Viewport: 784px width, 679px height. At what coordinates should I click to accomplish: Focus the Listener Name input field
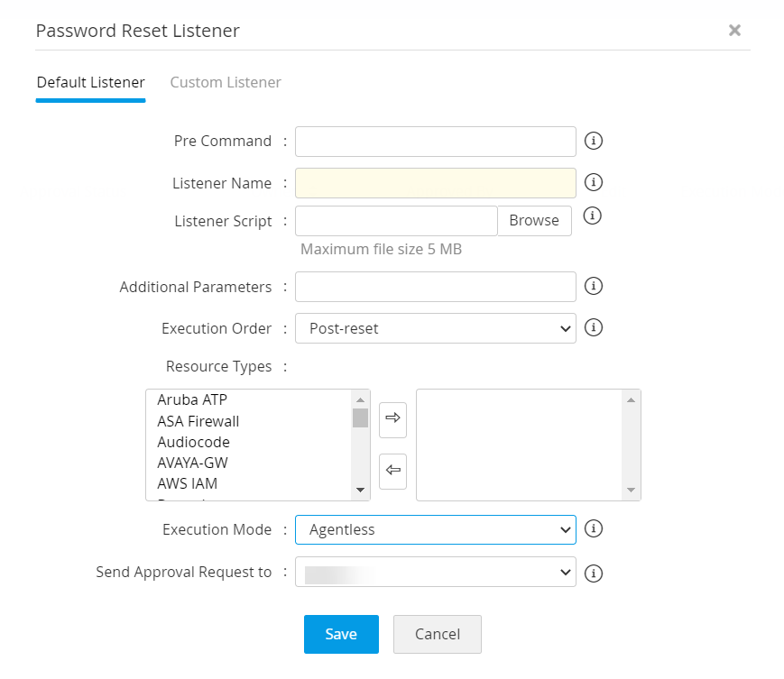point(435,183)
